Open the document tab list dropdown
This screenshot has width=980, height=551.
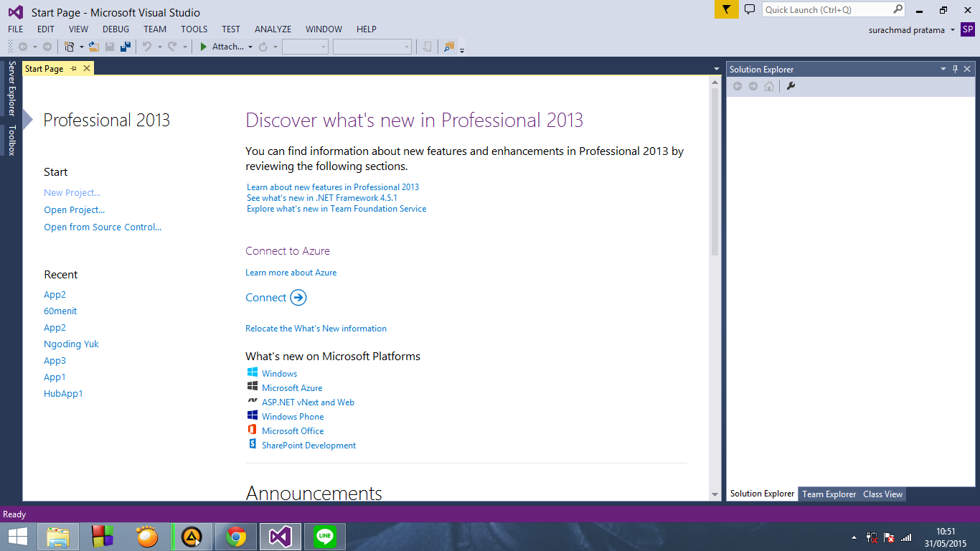click(x=717, y=69)
